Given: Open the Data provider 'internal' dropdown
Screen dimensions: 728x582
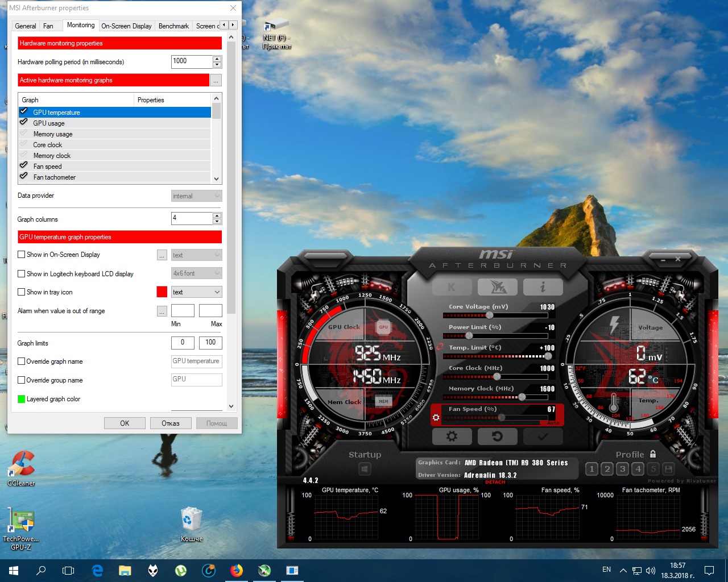Looking at the screenshot, I should point(196,196).
